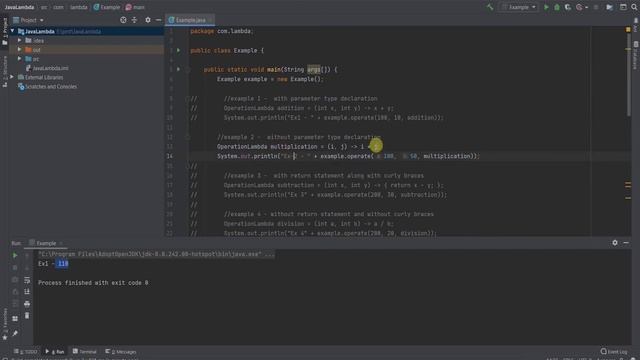Screen dimensions: 640x360
Task: Click the Locate/Select Opened File icon
Action: click(x=123, y=20)
